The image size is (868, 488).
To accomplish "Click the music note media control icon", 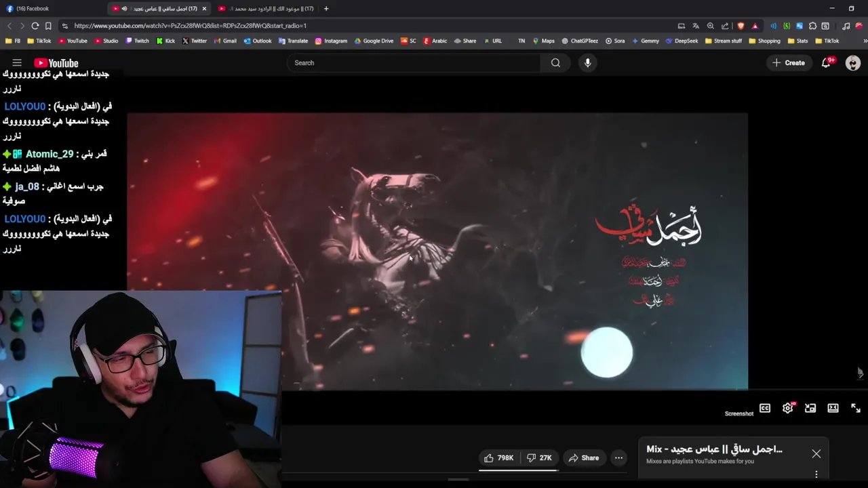I will (x=846, y=26).
